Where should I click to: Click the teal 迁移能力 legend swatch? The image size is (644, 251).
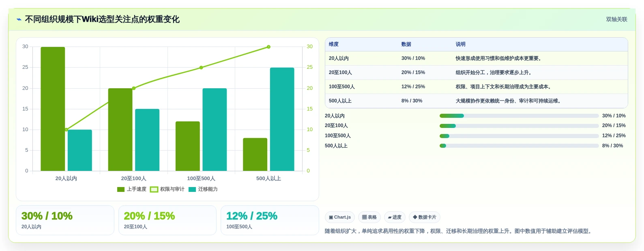coord(192,189)
